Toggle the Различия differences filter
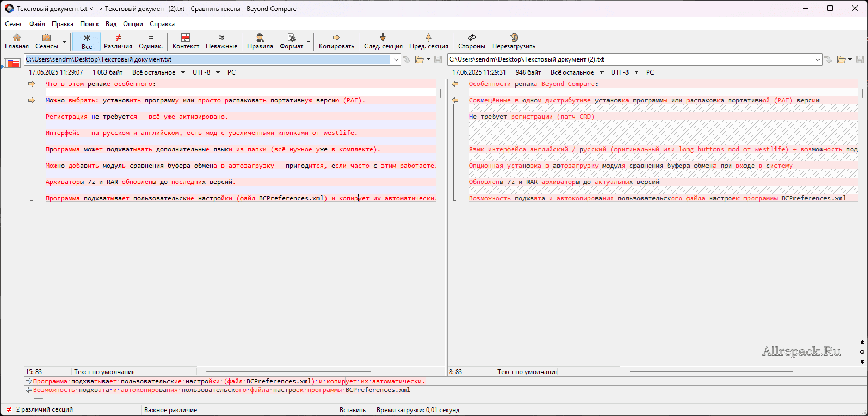Image resolution: width=868 pixels, height=416 pixels. click(118, 41)
